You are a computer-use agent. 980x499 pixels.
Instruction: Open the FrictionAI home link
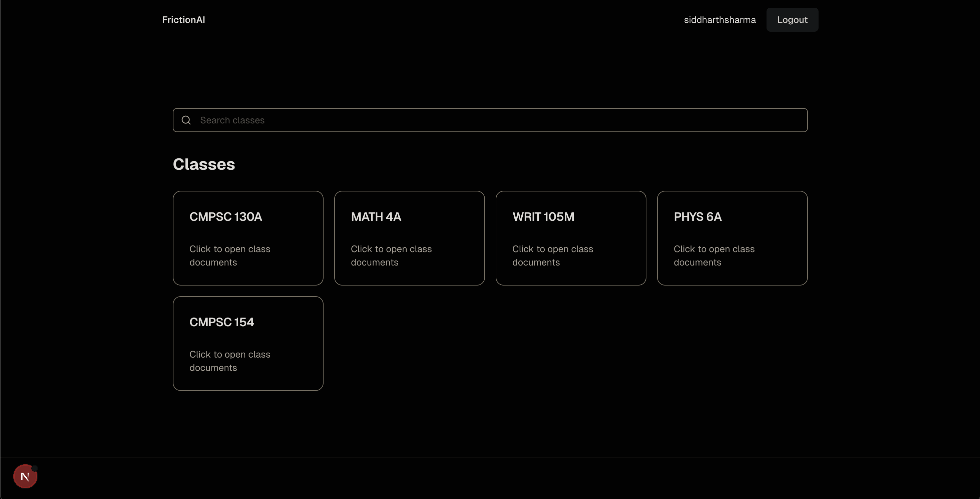(183, 20)
